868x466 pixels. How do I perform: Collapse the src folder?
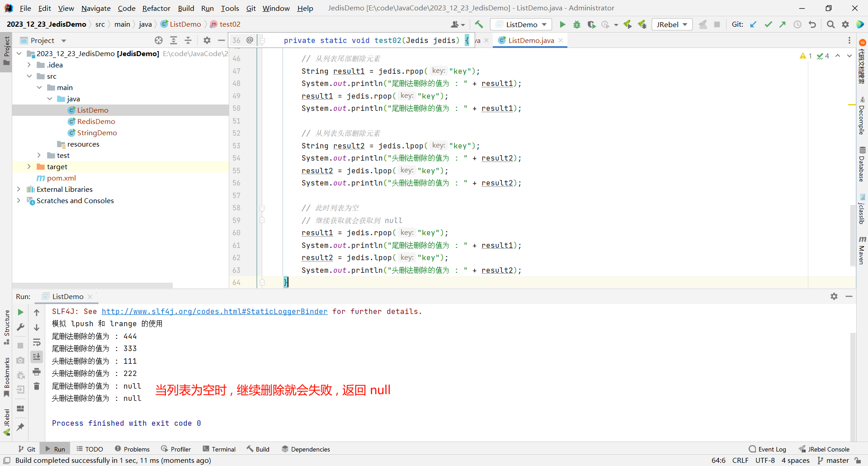pyautogui.click(x=29, y=76)
